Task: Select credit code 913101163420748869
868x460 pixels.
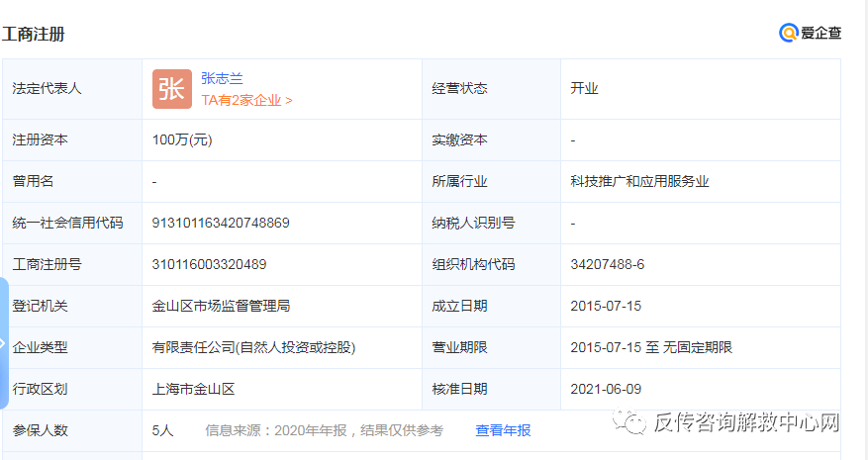Action: tap(221, 224)
